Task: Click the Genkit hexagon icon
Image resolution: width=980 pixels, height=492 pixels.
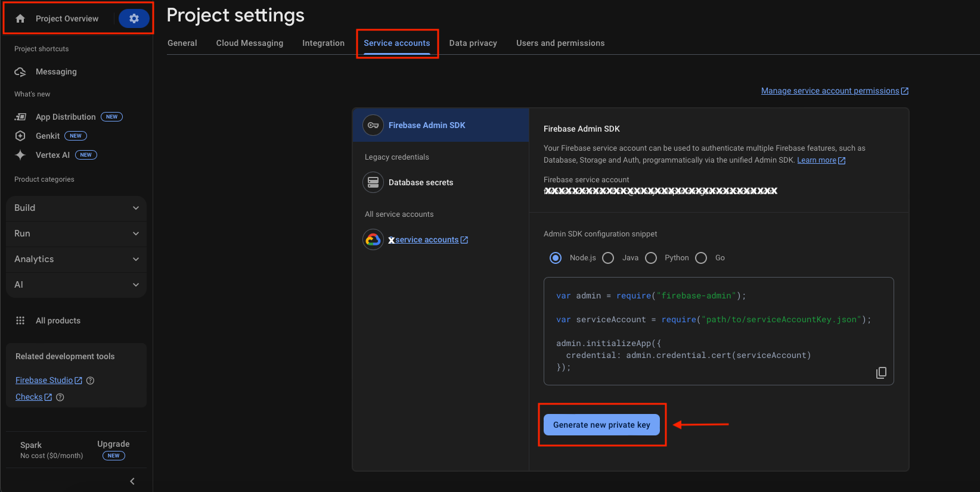Action: [20, 136]
